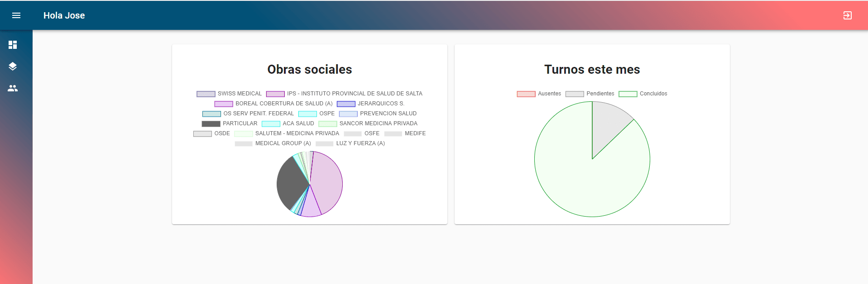
Task: Open the dashboard grid icon in sidebar
Action: point(13,45)
